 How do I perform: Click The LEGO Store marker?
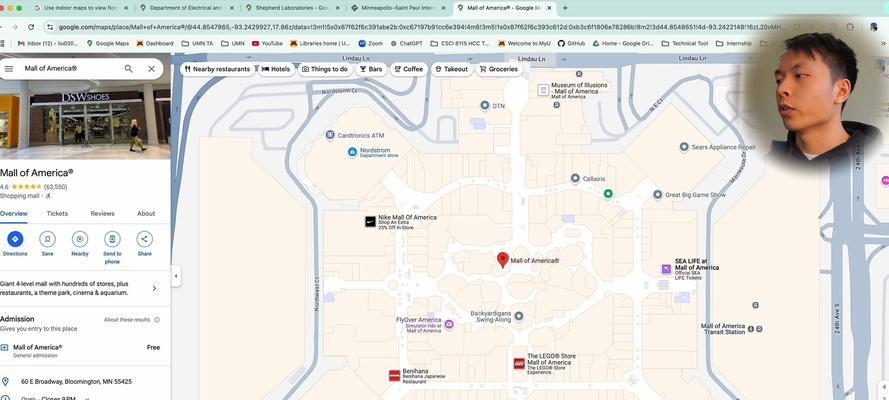[519, 364]
